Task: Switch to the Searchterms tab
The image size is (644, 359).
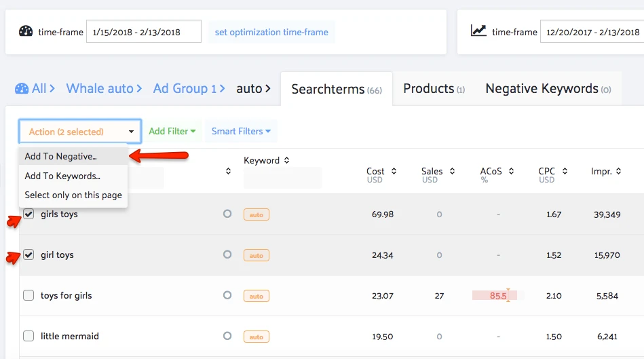Action: [337, 89]
